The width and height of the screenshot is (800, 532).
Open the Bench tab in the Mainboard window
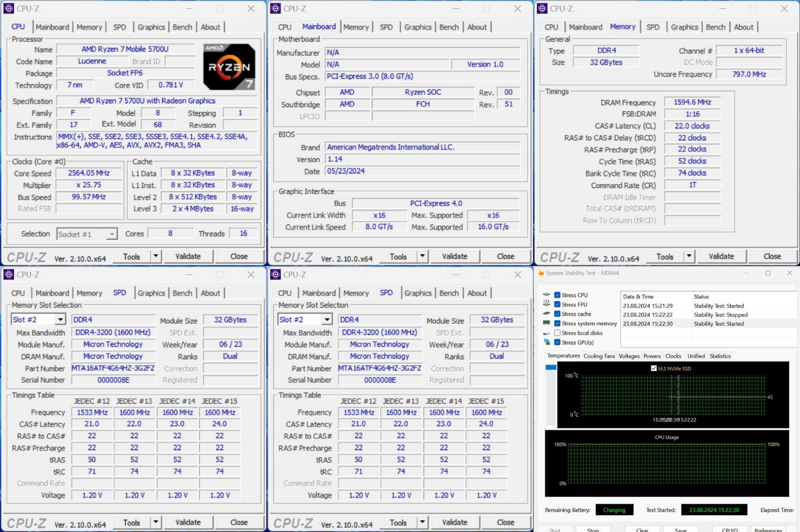click(449, 27)
